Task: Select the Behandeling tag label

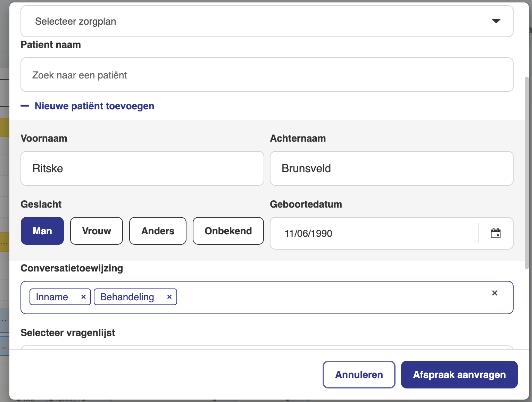Action: click(x=127, y=297)
